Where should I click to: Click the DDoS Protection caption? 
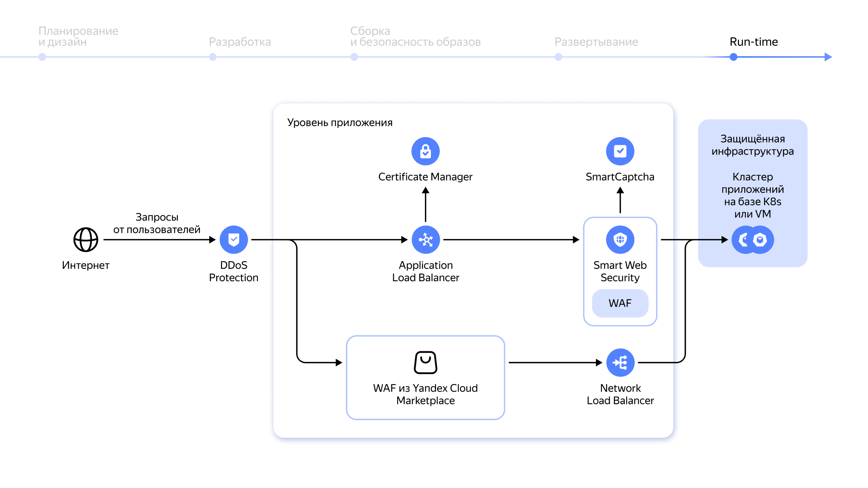pyautogui.click(x=234, y=271)
